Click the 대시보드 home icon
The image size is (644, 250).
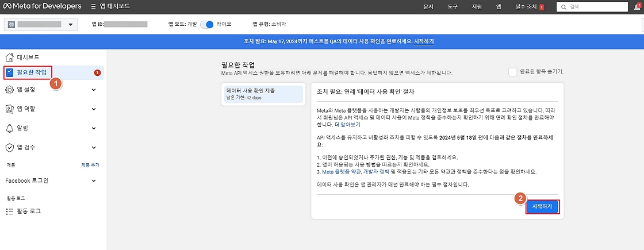pyautogui.click(x=10, y=57)
